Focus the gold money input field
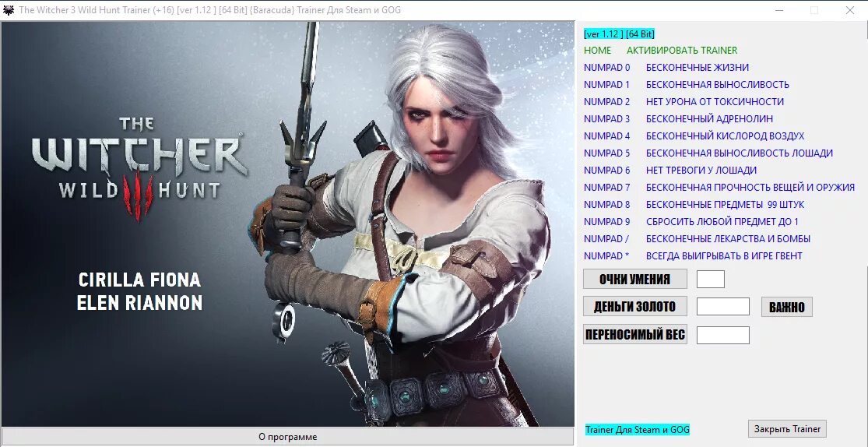This screenshot has height=447, width=868. 723,306
